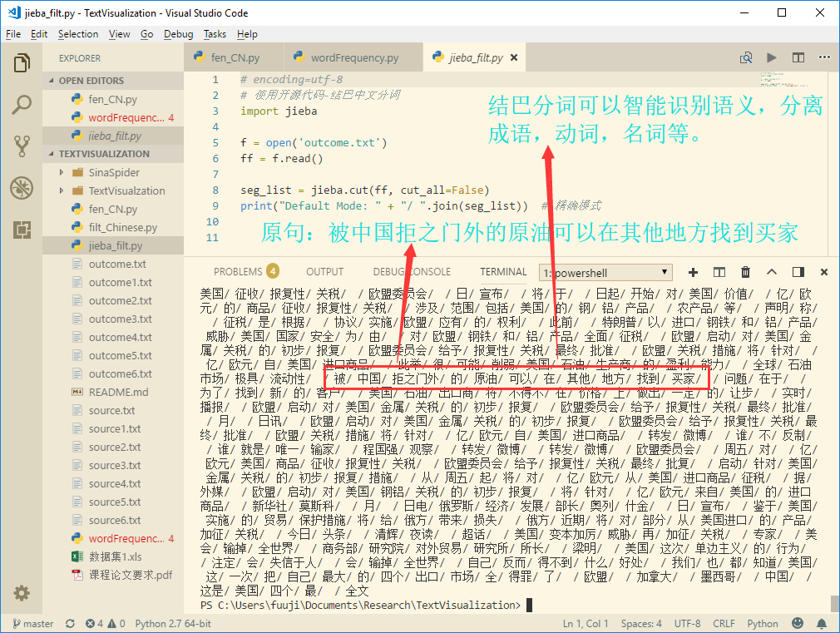Viewport: 840px width, 633px height.
Task: Change line ending via CRLF
Action: 724,624
